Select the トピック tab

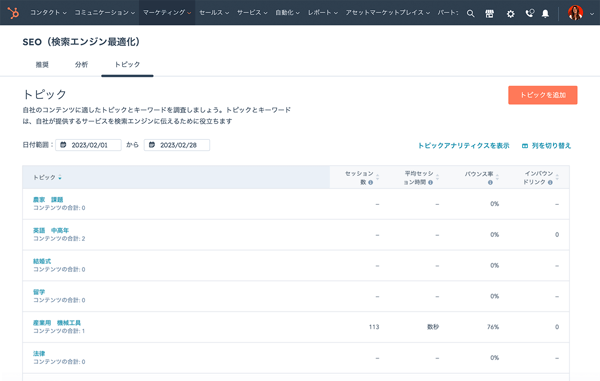127,65
